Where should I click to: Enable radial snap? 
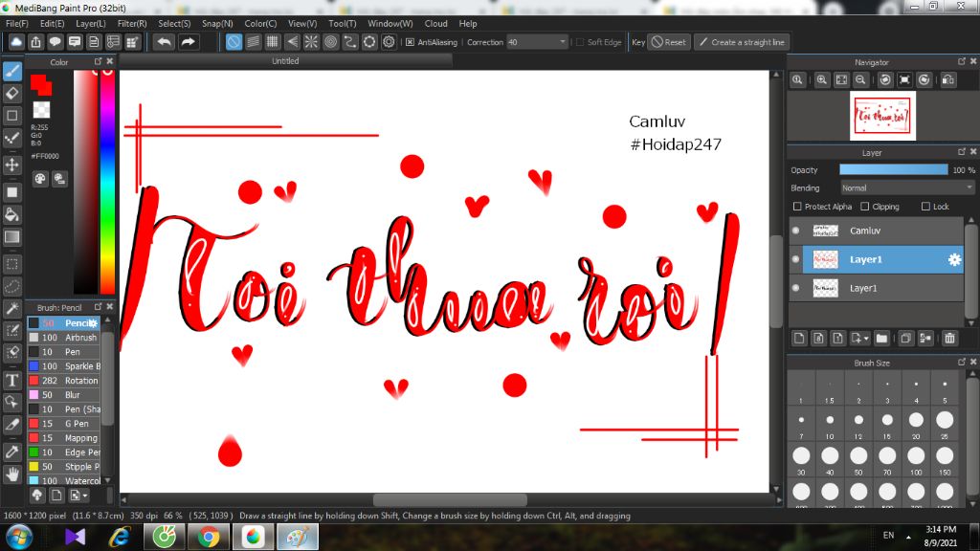pos(311,42)
